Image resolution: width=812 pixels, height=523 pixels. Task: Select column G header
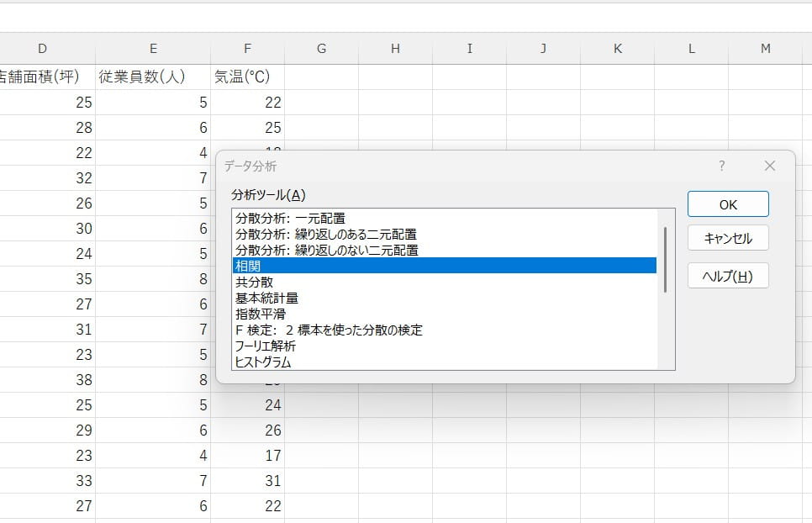pyautogui.click(x=321, y=49)
